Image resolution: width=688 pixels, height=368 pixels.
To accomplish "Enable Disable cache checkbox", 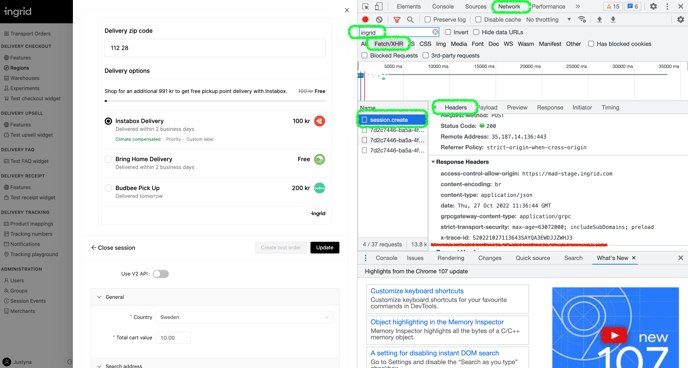I will point(478,20).
